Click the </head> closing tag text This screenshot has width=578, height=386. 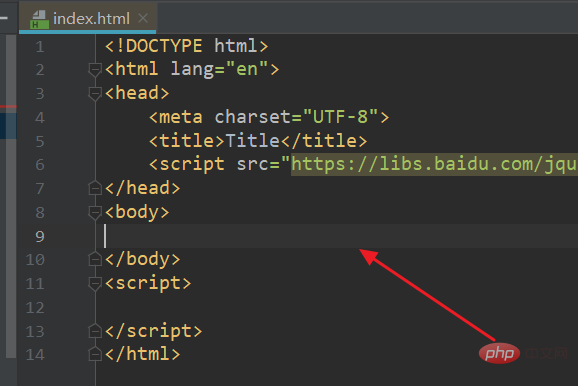tap(143, 188)
